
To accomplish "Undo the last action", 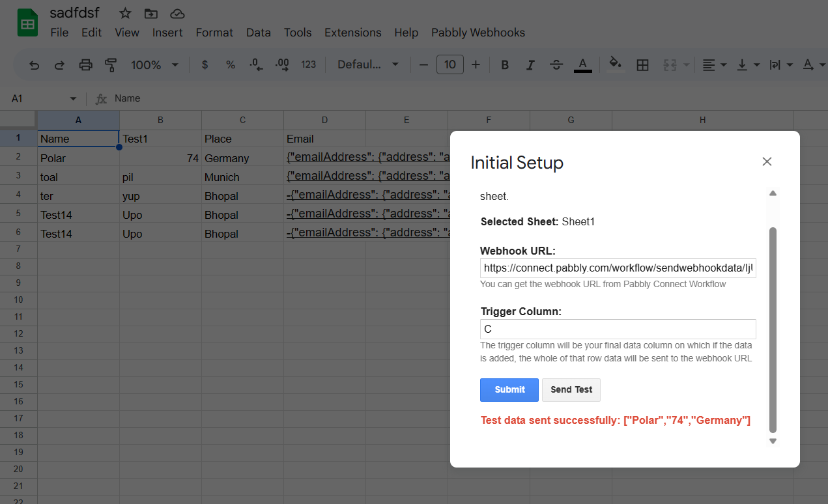I will [x=35, y=64].
